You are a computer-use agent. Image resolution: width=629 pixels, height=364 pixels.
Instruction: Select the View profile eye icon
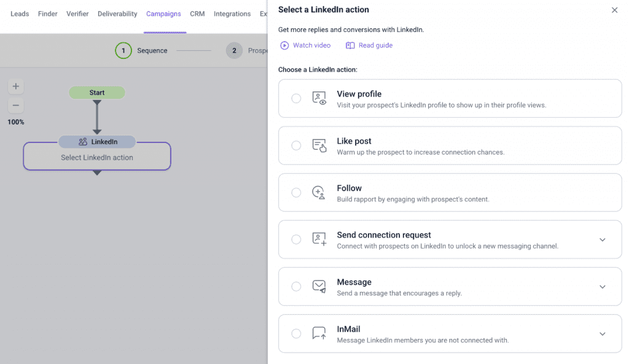click(x=319, y=98)
